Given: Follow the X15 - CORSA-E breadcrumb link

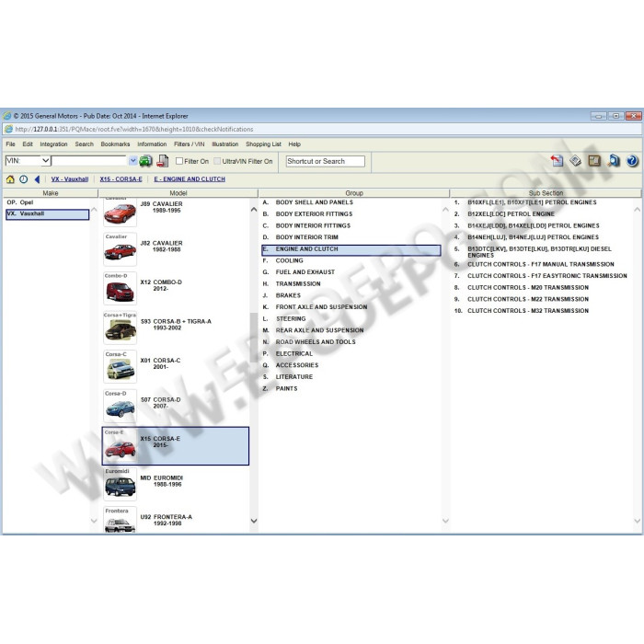Looking at the screenshot, I should pyautogui.click(x=121, y=179).
